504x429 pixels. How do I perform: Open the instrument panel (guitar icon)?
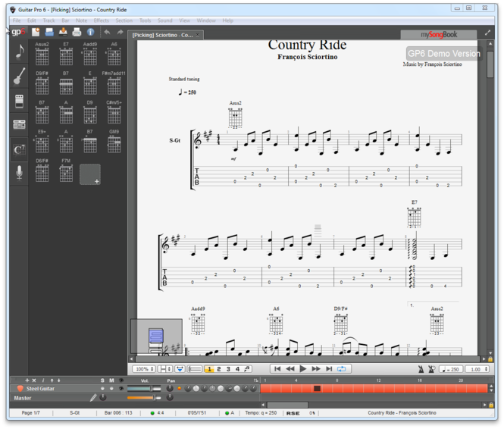[19, 76]
